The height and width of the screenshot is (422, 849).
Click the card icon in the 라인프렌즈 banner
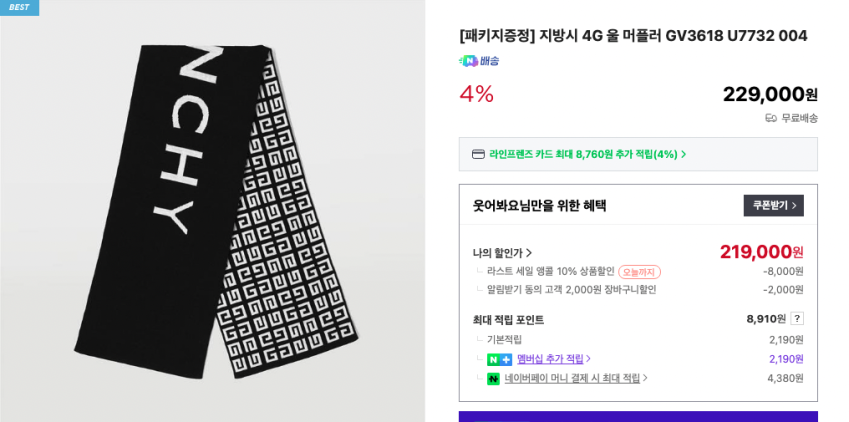[x=478, y=154]
